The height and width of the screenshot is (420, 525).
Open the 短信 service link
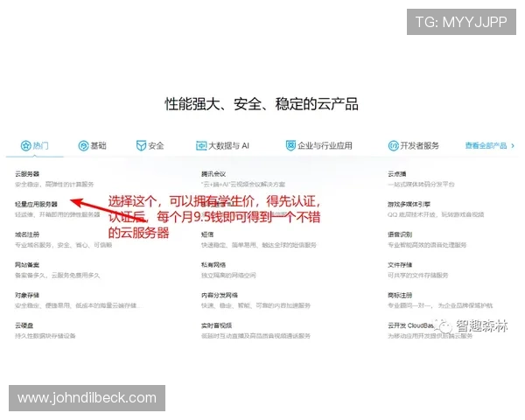click(x=207, y=234)
